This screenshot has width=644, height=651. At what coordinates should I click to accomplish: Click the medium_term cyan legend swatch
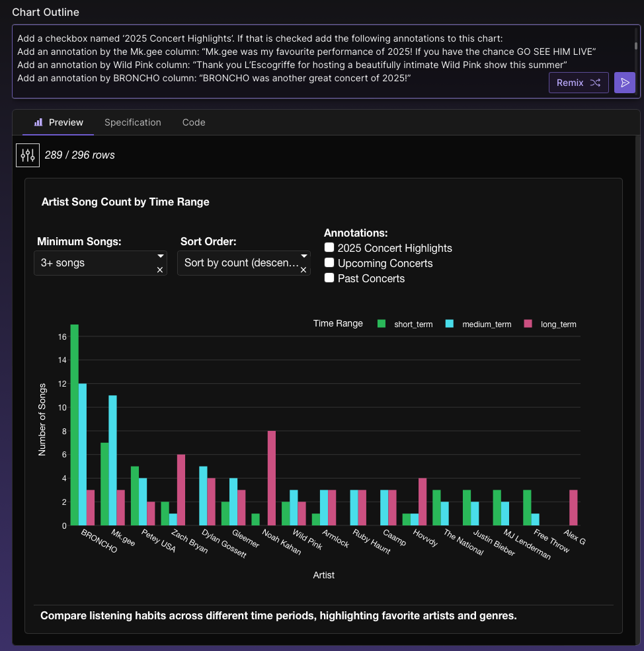coord(449,324)
